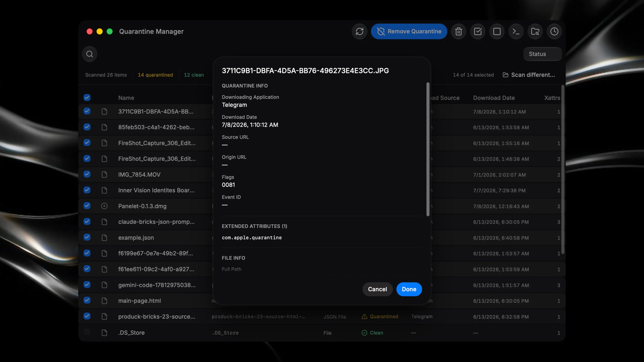Click the file icon of claude-bricks-json-promp...

click(104, 222)
